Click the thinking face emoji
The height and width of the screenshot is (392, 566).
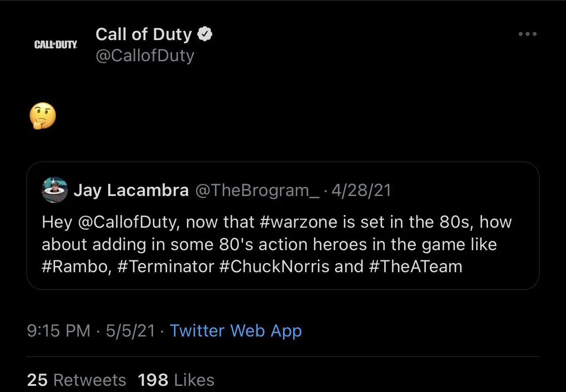coord(43,116)
